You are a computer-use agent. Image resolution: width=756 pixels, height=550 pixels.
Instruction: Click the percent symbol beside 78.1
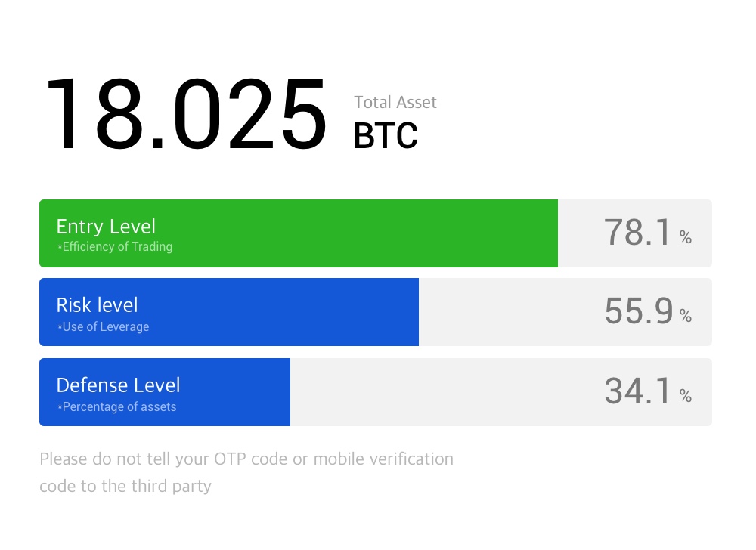coord(686,237)
